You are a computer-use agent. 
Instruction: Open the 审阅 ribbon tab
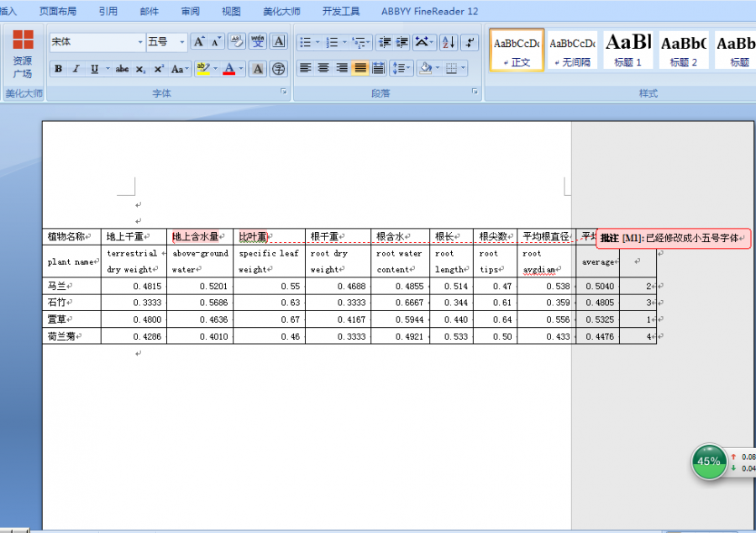190,11
